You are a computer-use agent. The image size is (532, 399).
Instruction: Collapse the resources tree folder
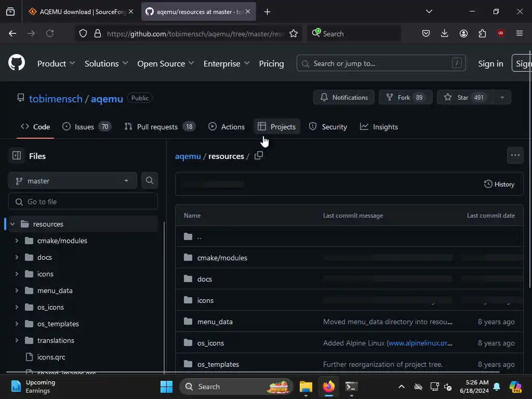[x=12, y=224]
